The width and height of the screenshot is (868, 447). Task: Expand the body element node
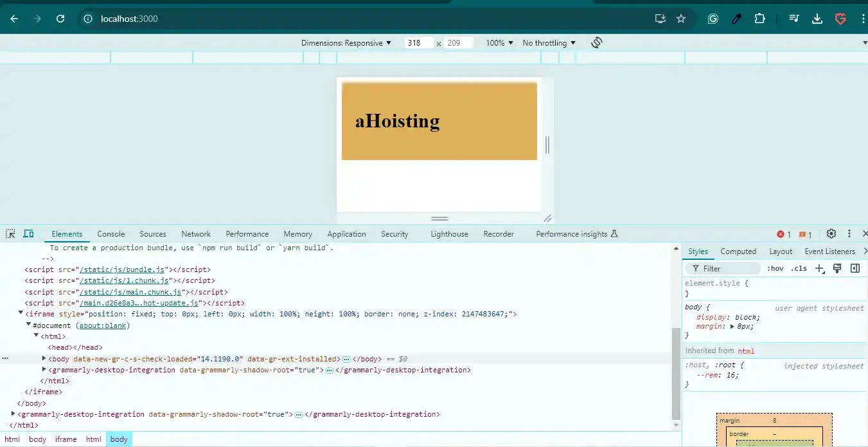pos(44,358)
